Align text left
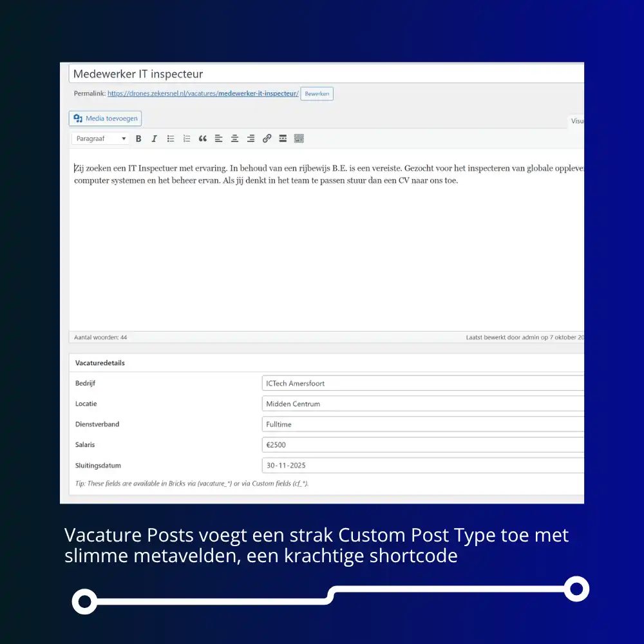The width and height of the screenshot is (644, 644). [219, 138]
